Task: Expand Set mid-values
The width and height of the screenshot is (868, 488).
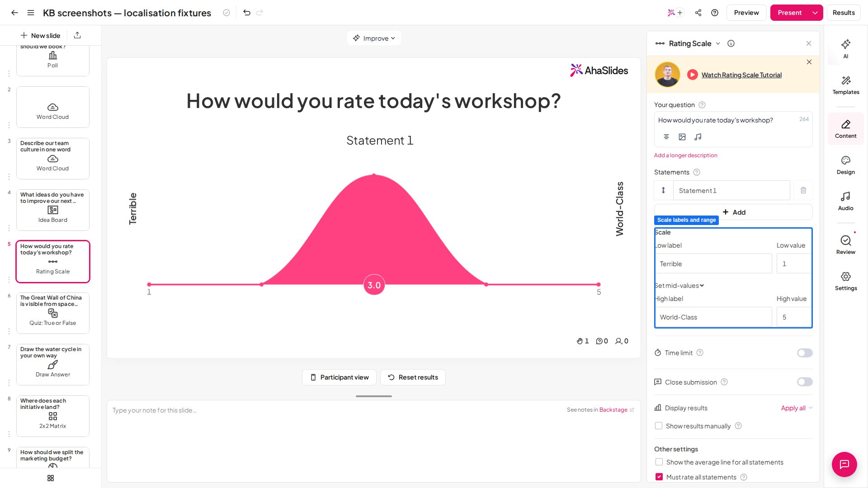Action: [x=679, y=286]
